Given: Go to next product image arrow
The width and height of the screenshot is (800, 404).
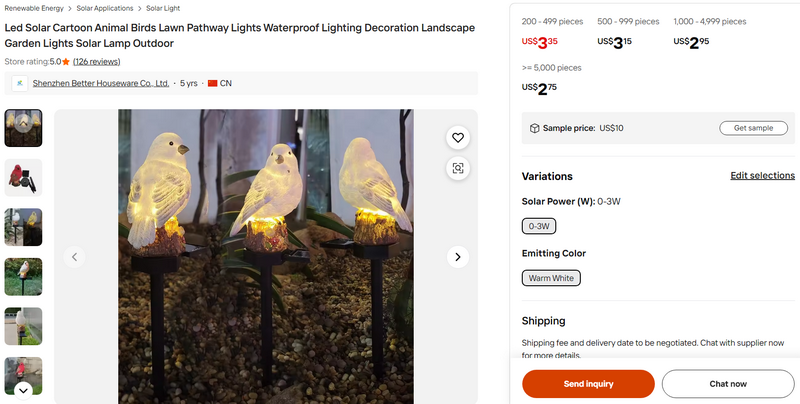Looking at the screenshot, I should pyautogui.click(x=457, y=257).
